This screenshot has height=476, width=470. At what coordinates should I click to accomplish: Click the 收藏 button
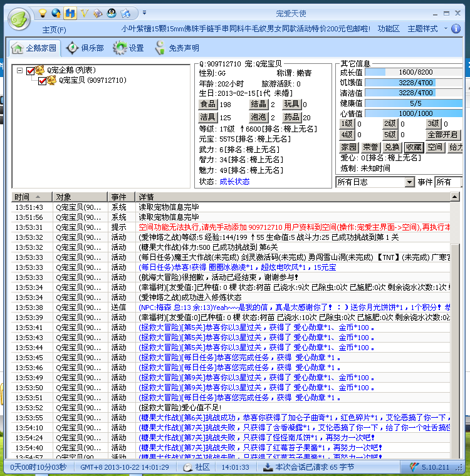click(x=414, y=147)
